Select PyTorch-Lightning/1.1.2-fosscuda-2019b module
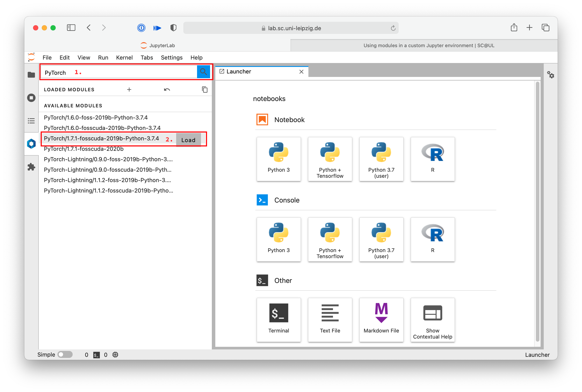 [108, 191]
